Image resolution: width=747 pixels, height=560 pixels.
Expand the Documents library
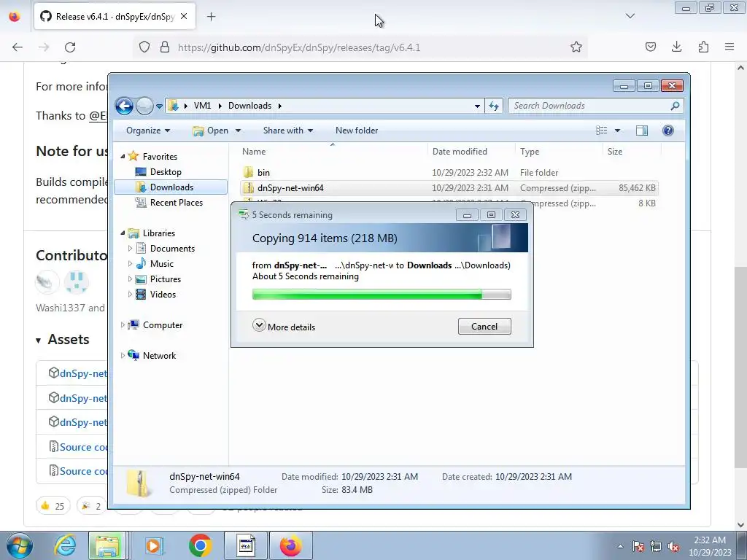tap(130, 248)
